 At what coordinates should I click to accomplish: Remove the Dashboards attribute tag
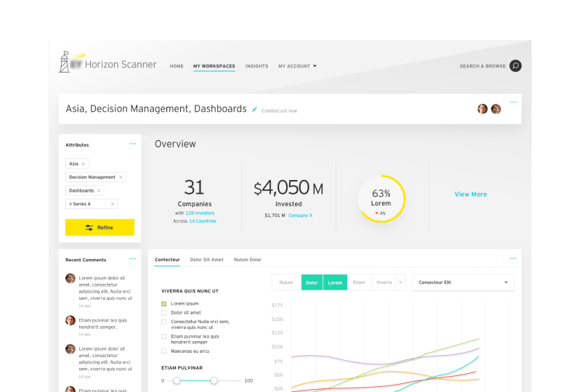[99, 191]
